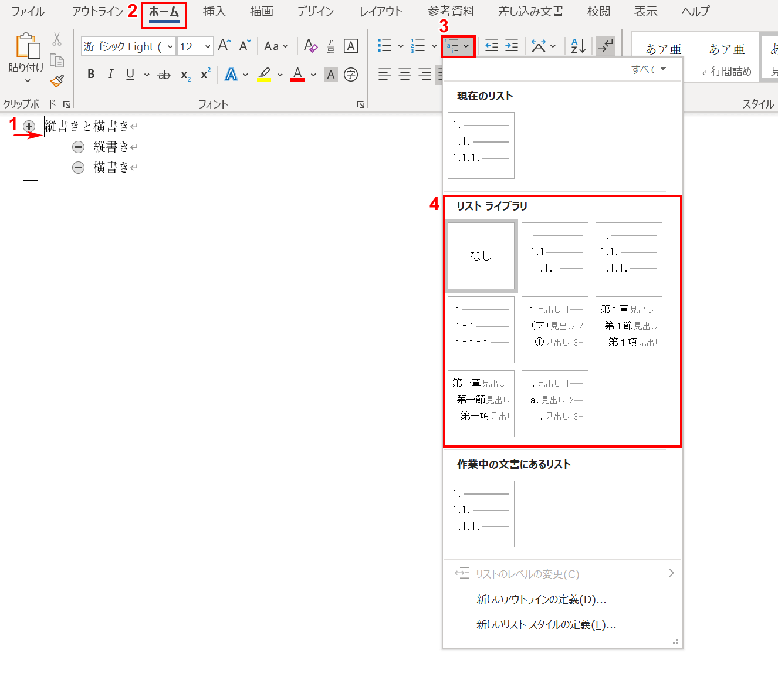This screenshot has height=700, width=778.
Task: Switch to the レイアウト tab
Action: pos(381,12)
